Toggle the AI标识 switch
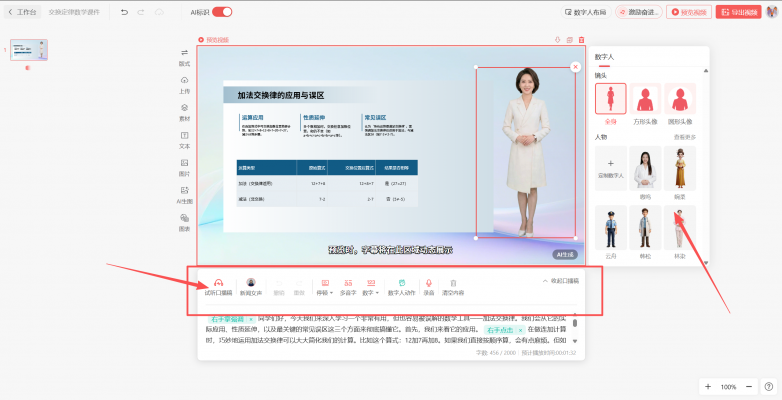This screenshot has height=400, width=782. pos(222,12)
